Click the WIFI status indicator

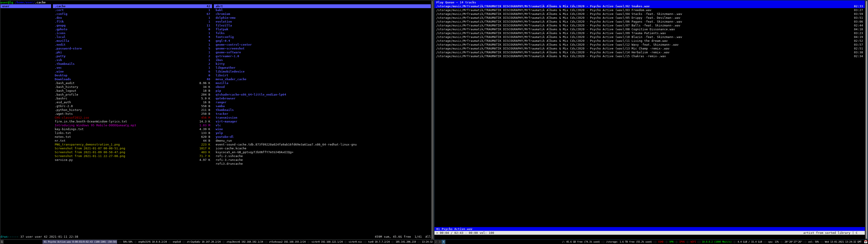click(x=693, y=242)
